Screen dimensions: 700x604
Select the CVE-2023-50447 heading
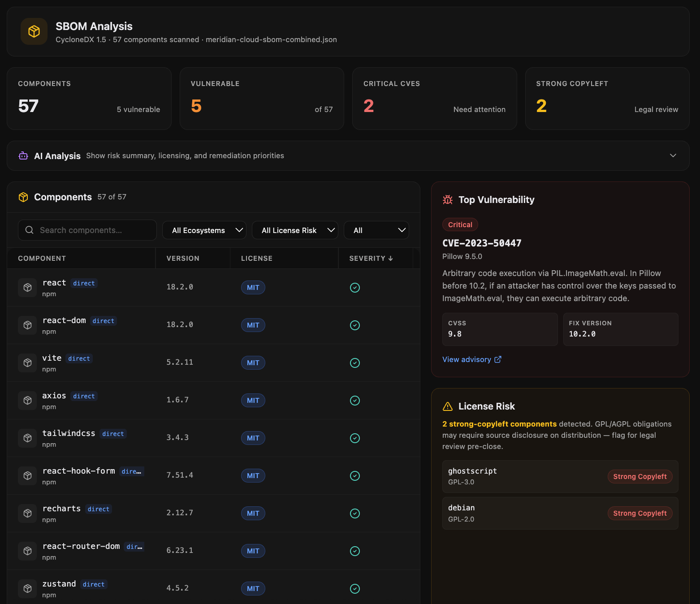[482, 243]
